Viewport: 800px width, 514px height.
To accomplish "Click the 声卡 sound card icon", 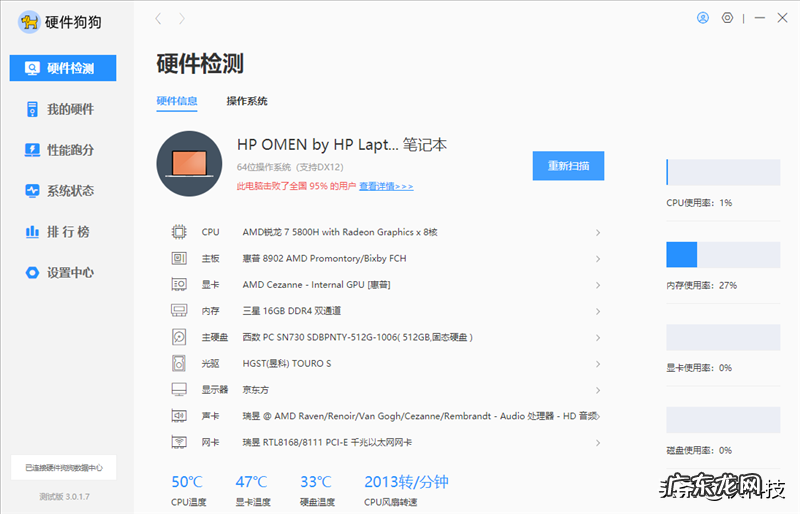I will 179,416.
